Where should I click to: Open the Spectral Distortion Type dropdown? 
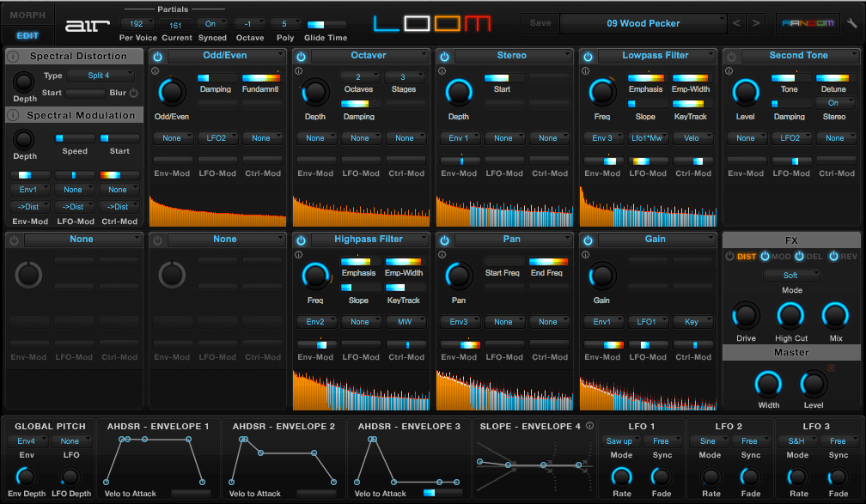(x=101, y=75)
